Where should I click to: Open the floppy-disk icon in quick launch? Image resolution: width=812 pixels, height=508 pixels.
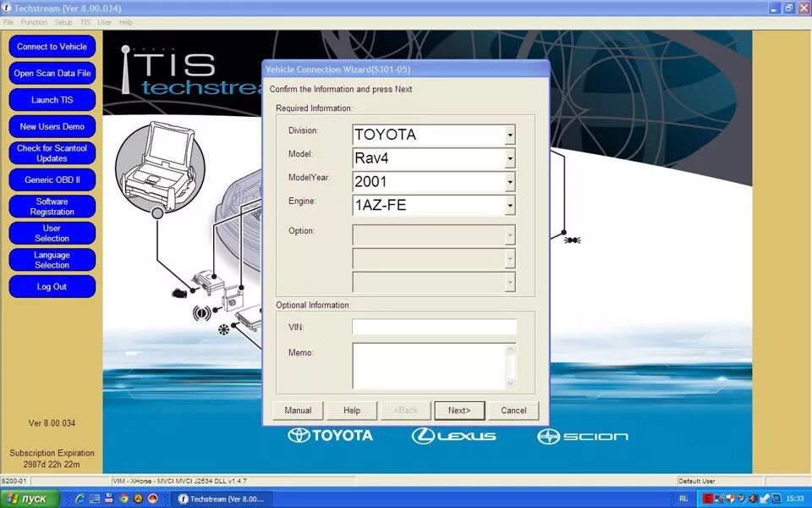tap(109, 499)
